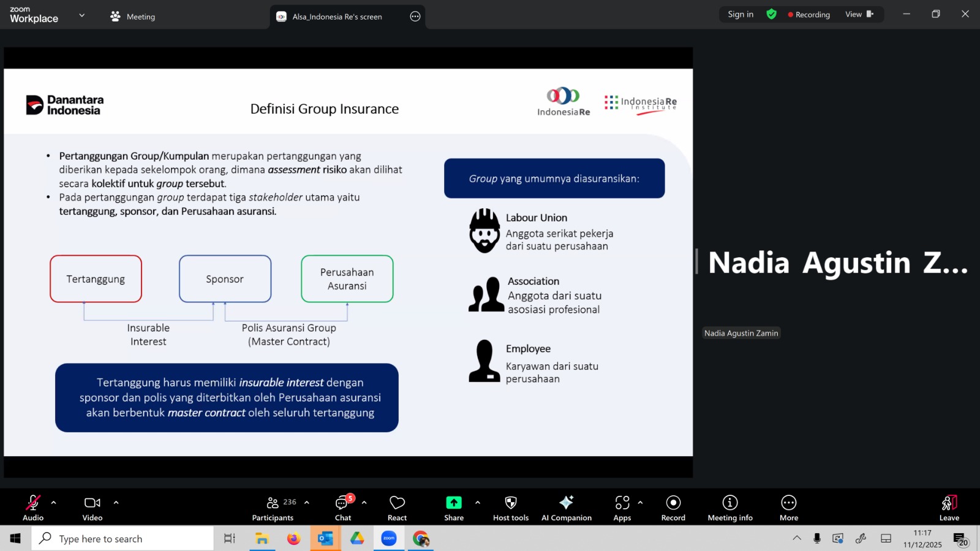Leave the meeting
Viewport: 980px width, 551px height.
pos(949,508)
